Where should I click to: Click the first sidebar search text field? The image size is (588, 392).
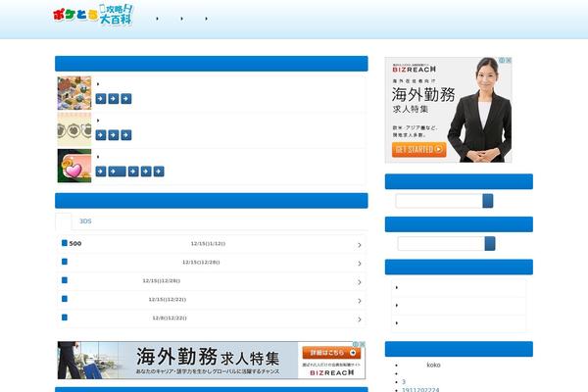tap(438, 201)
